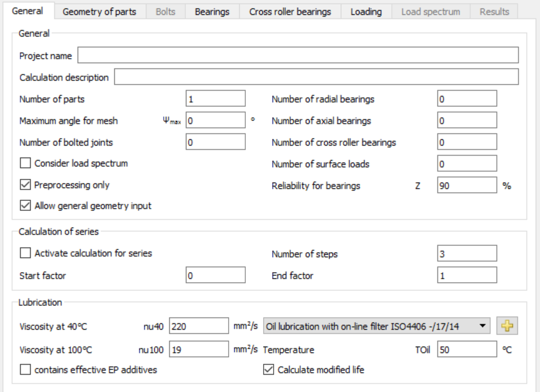This screenshot has height=392, width=540.
Task: Select the Maximum angle for mesh field
Action: 215,120
